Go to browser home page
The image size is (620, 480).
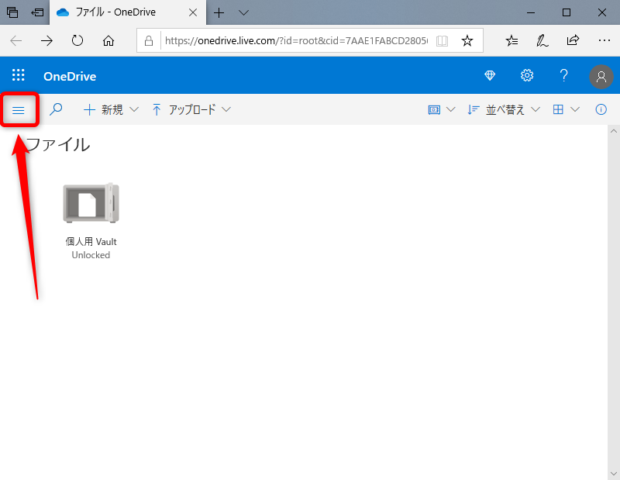(108, 40)
